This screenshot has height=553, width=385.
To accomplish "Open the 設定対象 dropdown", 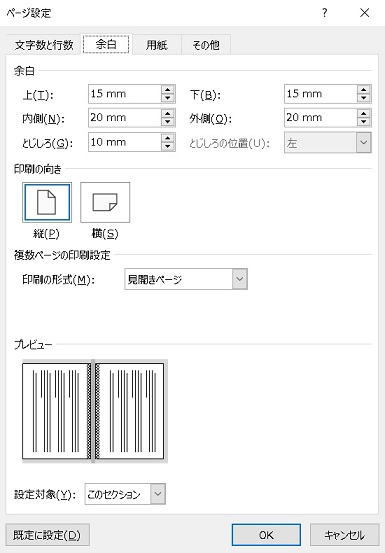I will click(x=158, y=493).
